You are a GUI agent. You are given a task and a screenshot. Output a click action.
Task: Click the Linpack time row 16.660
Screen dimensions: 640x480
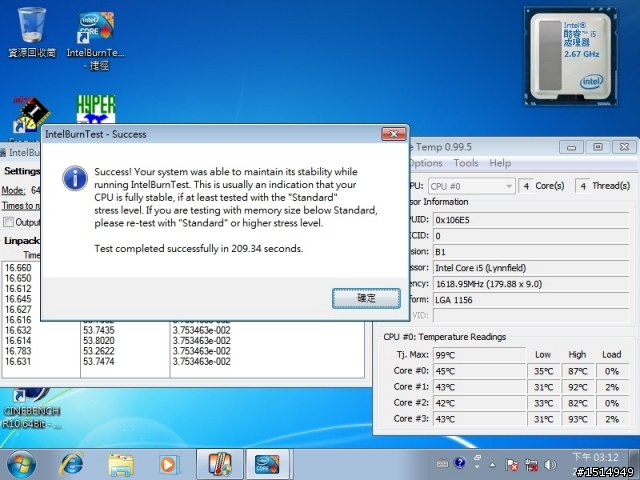pyautogui.click(x=18, y=268)
